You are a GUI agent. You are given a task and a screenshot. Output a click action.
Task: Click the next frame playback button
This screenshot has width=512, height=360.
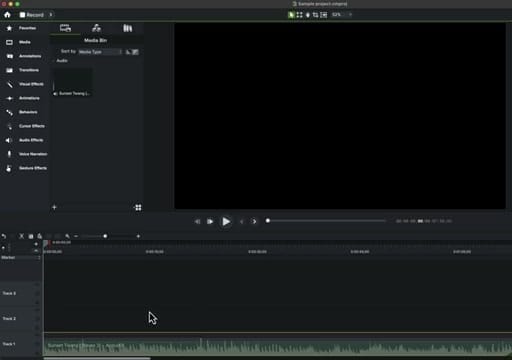click(210, 221)
